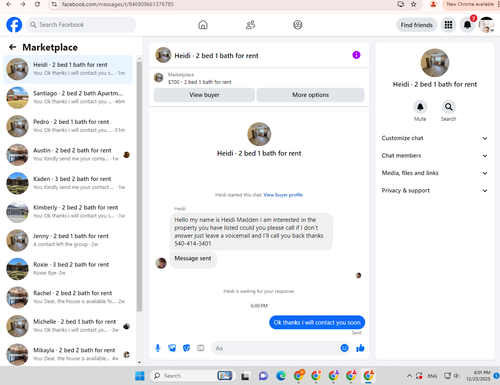Click the 'Ok thanks i will contact you soon' bubble
The width and height of the screenshot is (500, 385).
click(317, 322)
